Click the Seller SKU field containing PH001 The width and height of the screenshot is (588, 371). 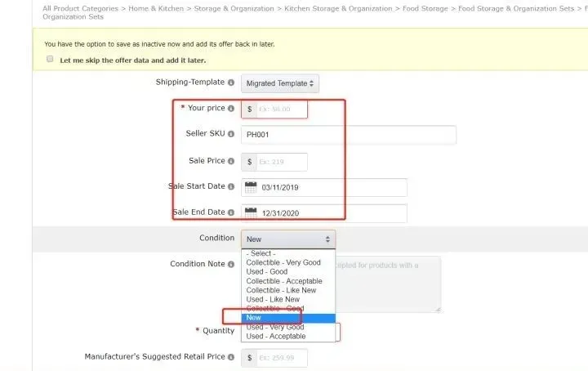point(349,135)
